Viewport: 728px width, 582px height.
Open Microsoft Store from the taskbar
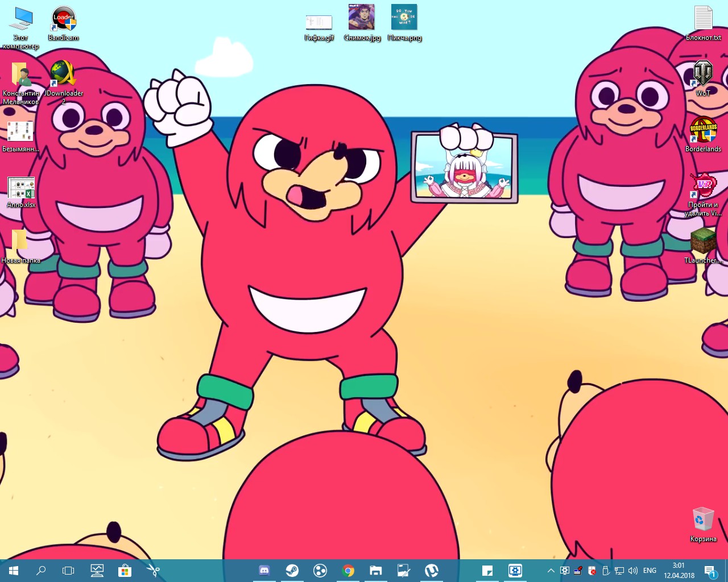125,571
